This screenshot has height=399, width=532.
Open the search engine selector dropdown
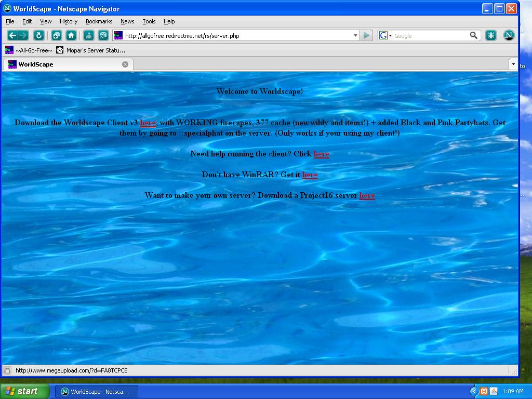pos(391,36)
